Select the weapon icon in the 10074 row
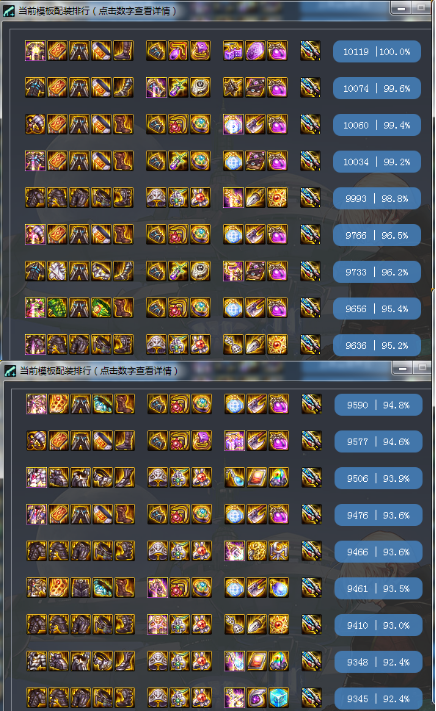 310,88
